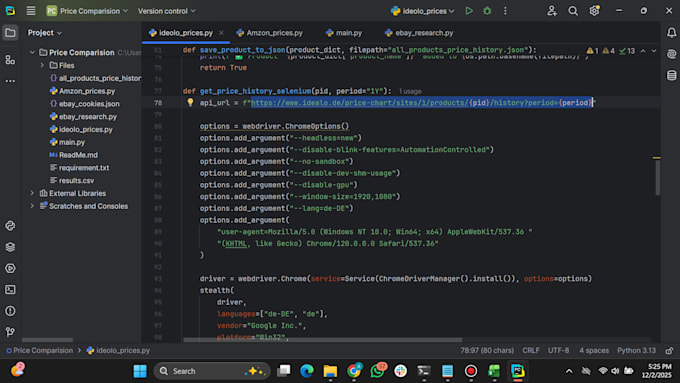680x383 pixels.
Task: Open Services tool window
Action: coord(10,268)
